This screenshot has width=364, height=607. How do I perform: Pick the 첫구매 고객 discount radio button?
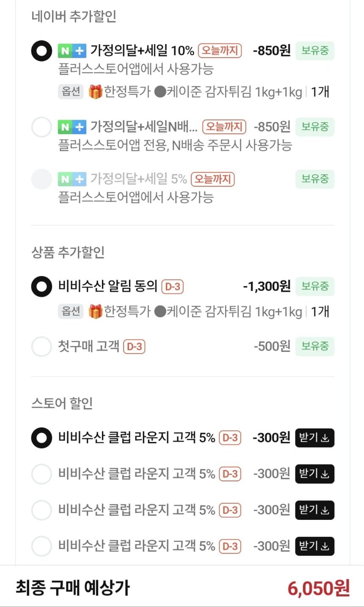[x=41, y=347]
